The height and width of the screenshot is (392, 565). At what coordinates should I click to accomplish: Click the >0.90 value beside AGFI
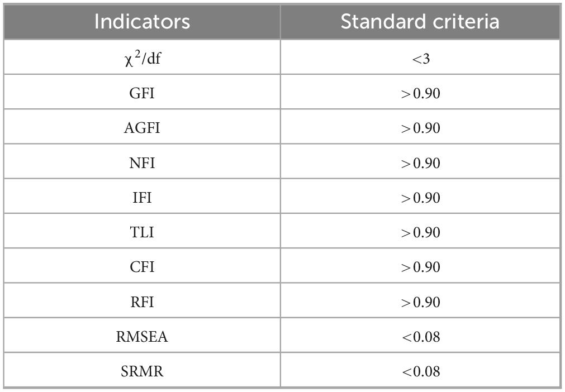coord(420,128)
